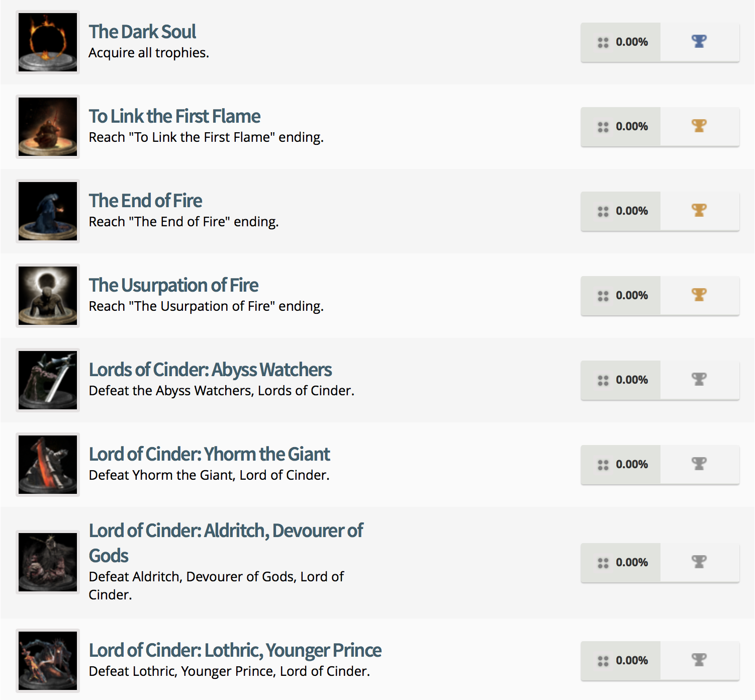
Task: Click the silver trophy icon for Aldritch, Devourer of Gods
Action: [699, 562]
